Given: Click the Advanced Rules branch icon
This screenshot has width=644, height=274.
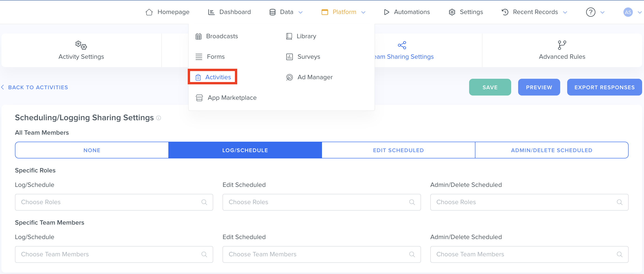Looking at the screenshot, I should pyautogui.click(x=562, y=45).
